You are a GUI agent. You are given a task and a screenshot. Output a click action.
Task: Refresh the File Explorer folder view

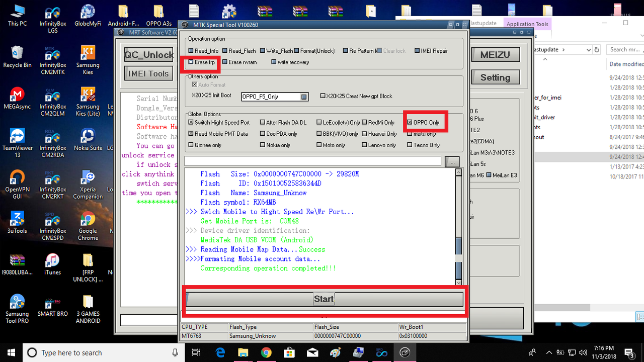[x=597, y=50]
